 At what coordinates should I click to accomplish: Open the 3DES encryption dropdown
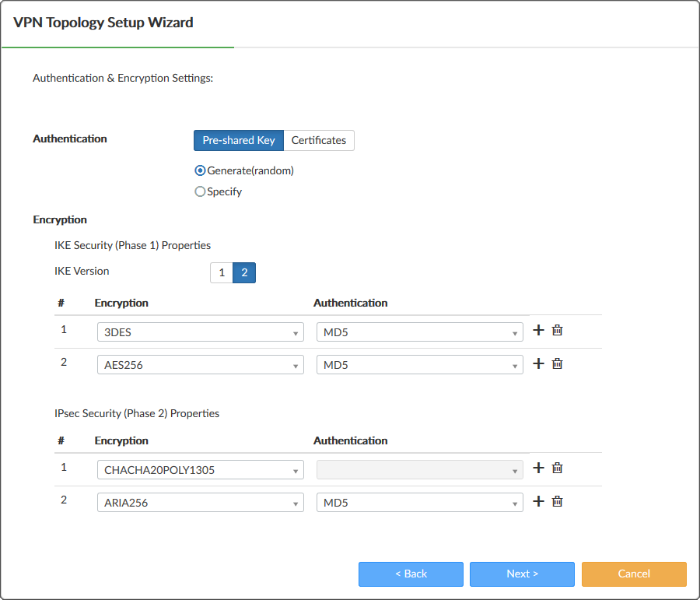coord(200,332)
